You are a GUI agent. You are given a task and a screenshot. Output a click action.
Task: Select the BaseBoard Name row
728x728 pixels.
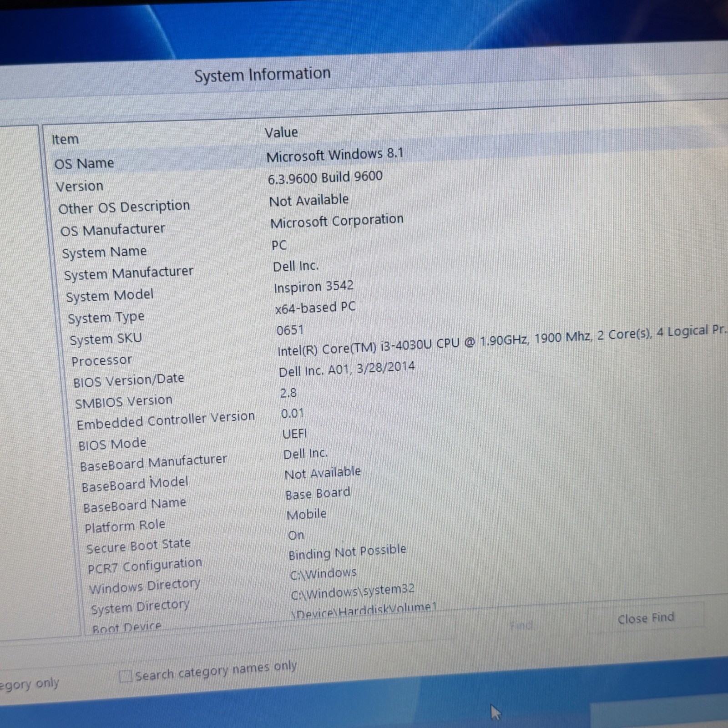point(135,505)
